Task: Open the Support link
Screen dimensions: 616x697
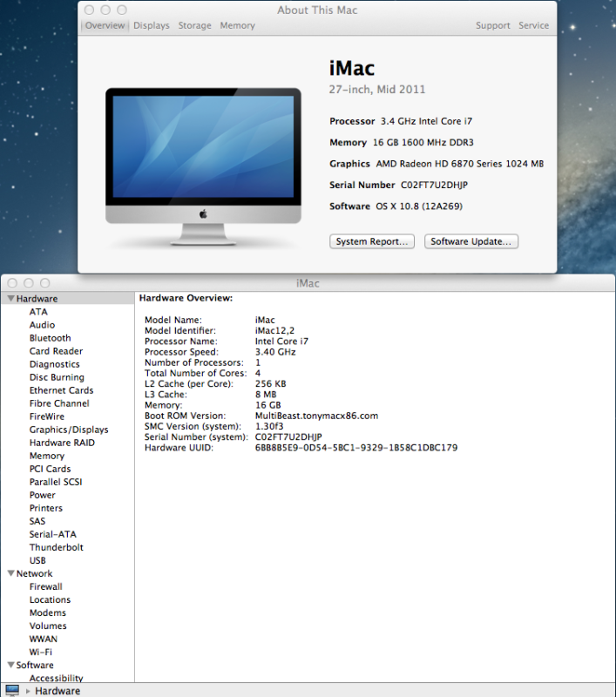Action: (493, 25)
